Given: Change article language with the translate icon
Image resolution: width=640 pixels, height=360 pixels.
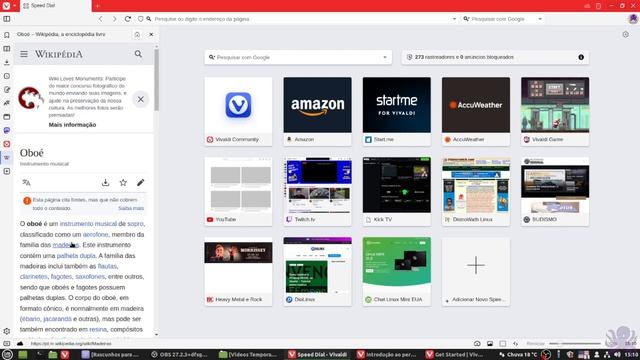Looking at the screenshot, I should 27,182.
